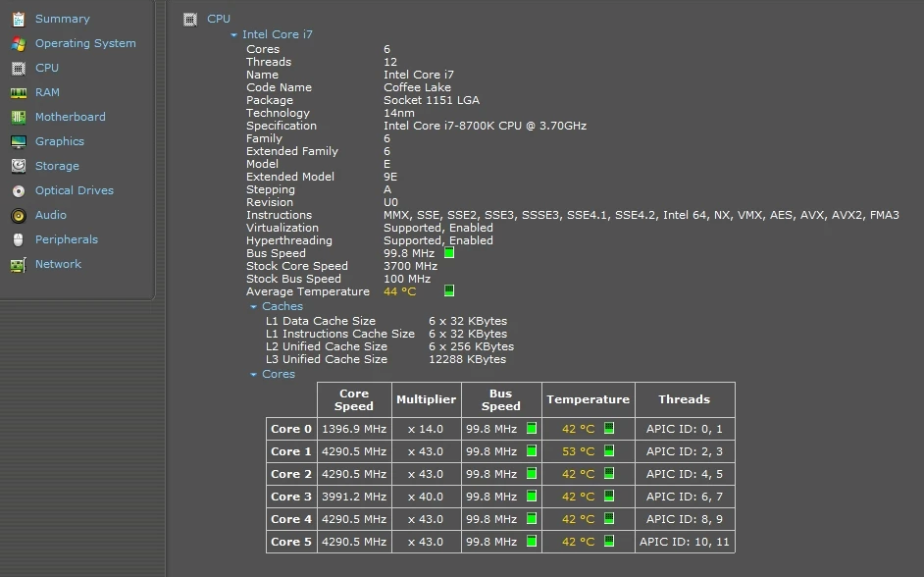Screen dimensions: 924x577
Task: Click Core 2 bus speed graph icon
Action: (x=532, y=473)
